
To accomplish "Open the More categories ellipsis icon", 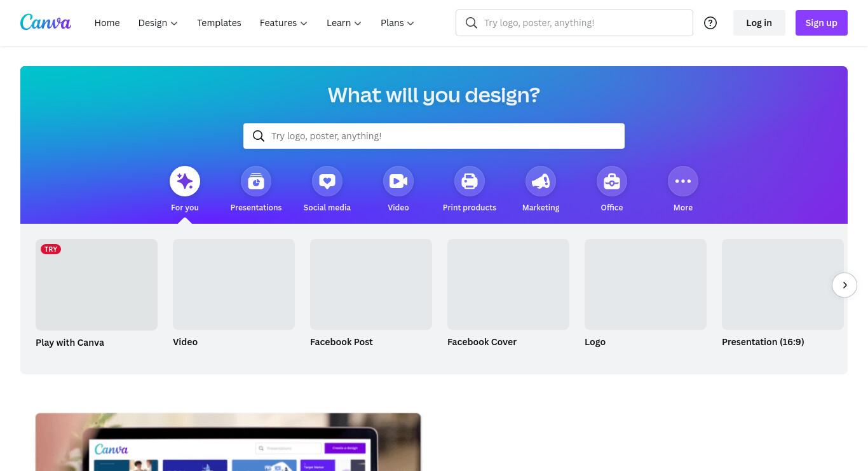I will pyautogui.click(x=683, y=181).
